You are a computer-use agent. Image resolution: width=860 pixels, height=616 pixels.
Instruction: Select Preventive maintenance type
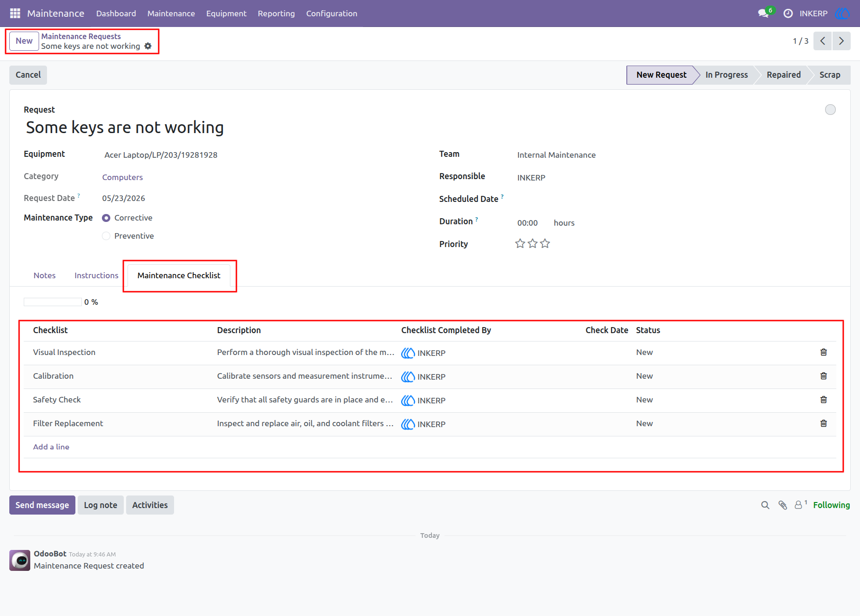point(106,236)
